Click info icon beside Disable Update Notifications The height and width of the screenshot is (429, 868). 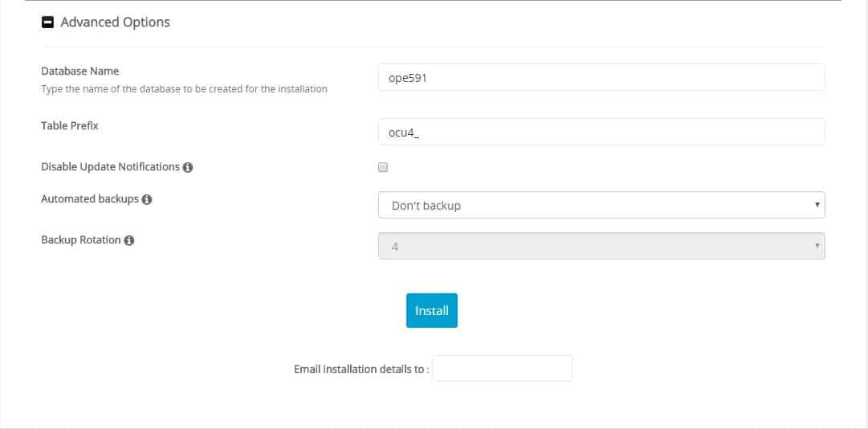(x=188, y=167)
